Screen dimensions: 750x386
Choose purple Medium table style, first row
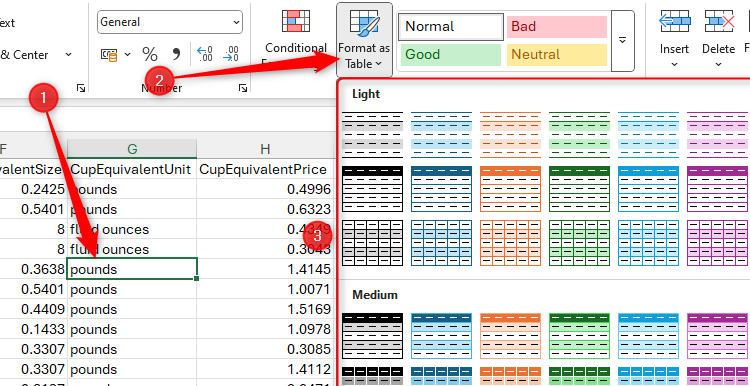[x=717, y=336]
